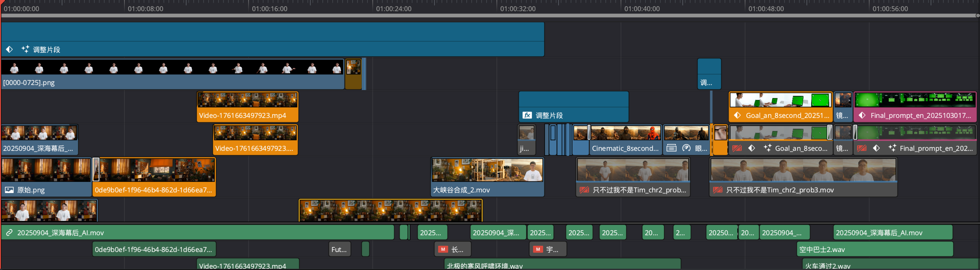This screenshot has width=980, height=270.
Task: Click sparkle icon on gray Final_prompt_en clip
Action: click(892, 148)
